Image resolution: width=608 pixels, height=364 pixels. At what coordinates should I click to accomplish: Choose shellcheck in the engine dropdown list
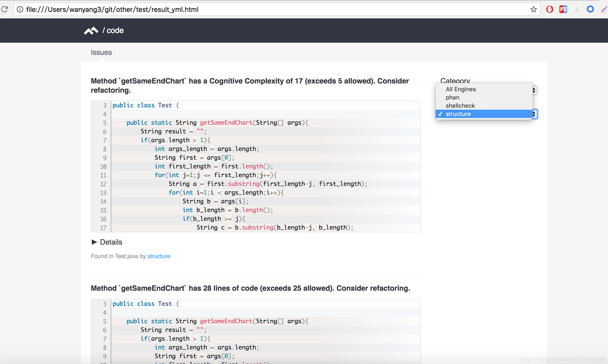[484, 106]
